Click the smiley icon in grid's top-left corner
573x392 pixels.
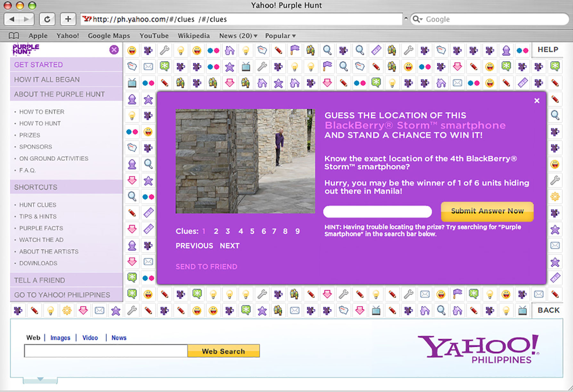132,50
